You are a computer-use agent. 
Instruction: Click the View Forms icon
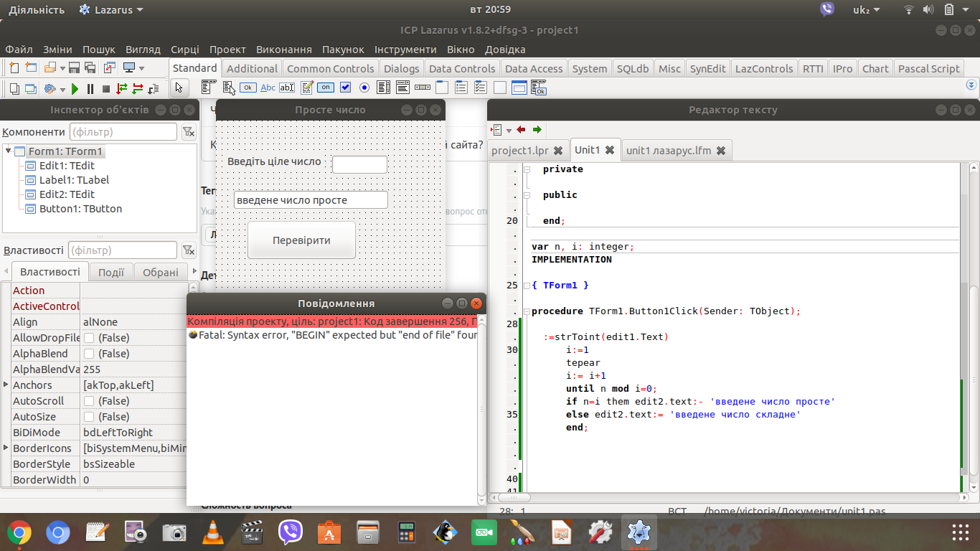click(31, 89)
